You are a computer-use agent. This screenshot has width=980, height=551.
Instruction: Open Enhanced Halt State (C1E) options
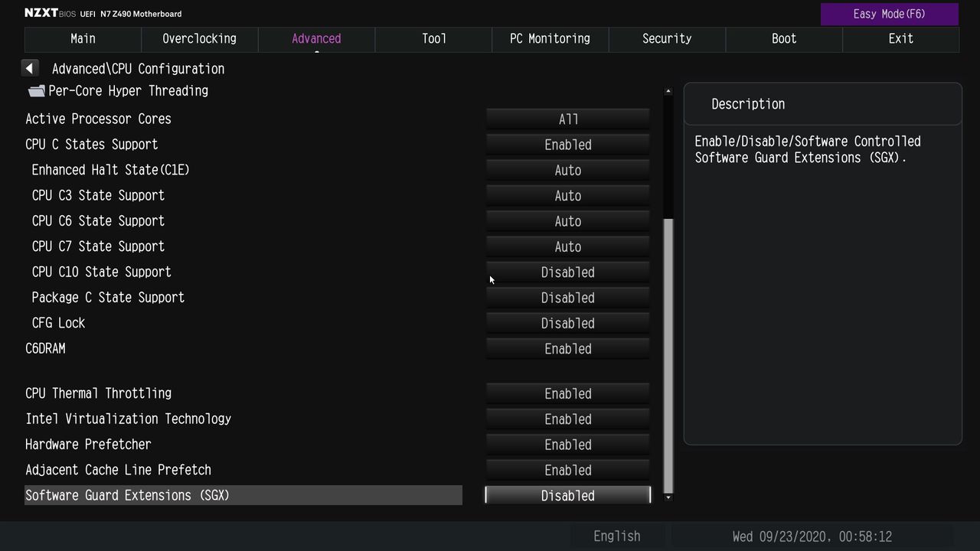(568, 170)
